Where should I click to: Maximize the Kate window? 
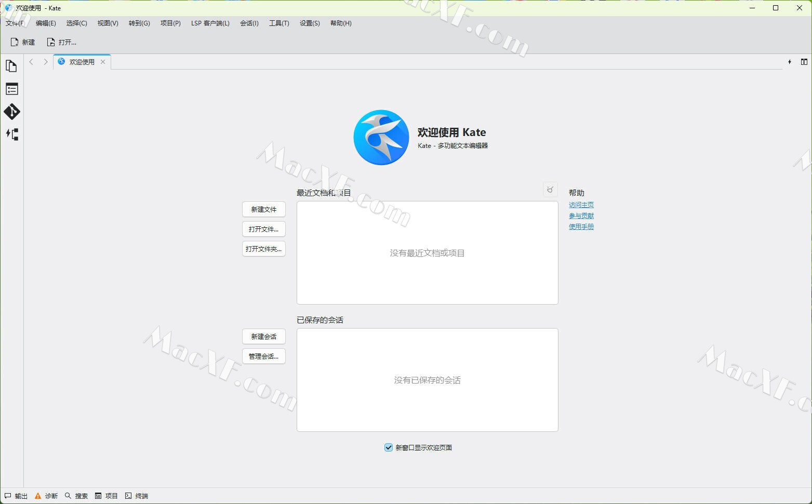pos(776,8)
